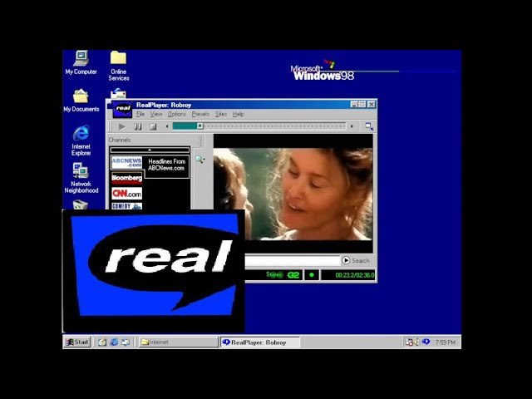The width and height of the screenshot is (532, 399).
Task: Click the green connection status light
Action: point(312,275)
